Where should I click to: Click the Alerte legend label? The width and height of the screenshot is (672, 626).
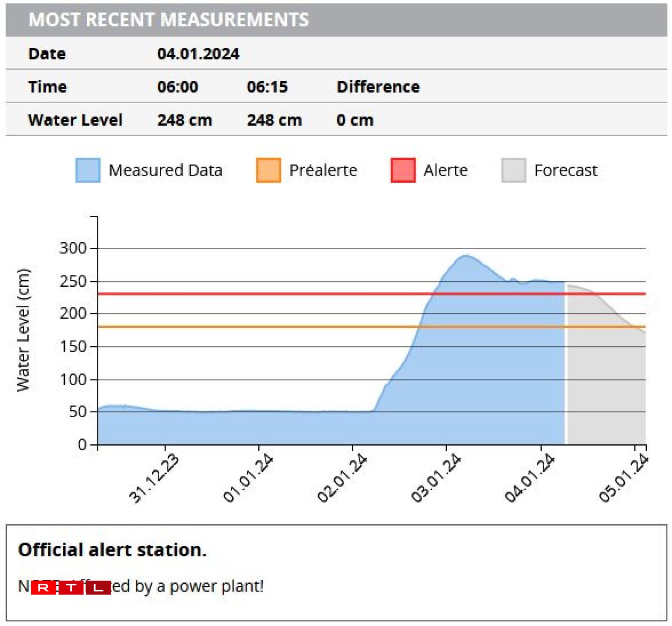click(445, 170)
